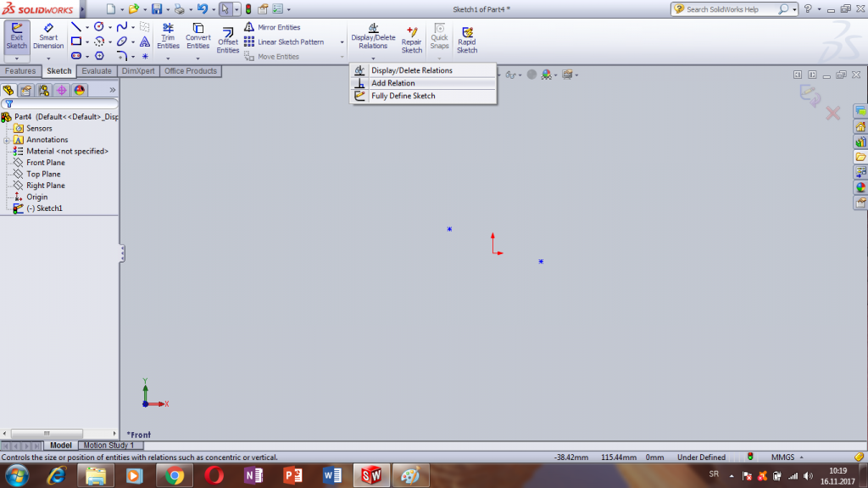
Task: Open the File Explorer task pane
Action: 860,157
